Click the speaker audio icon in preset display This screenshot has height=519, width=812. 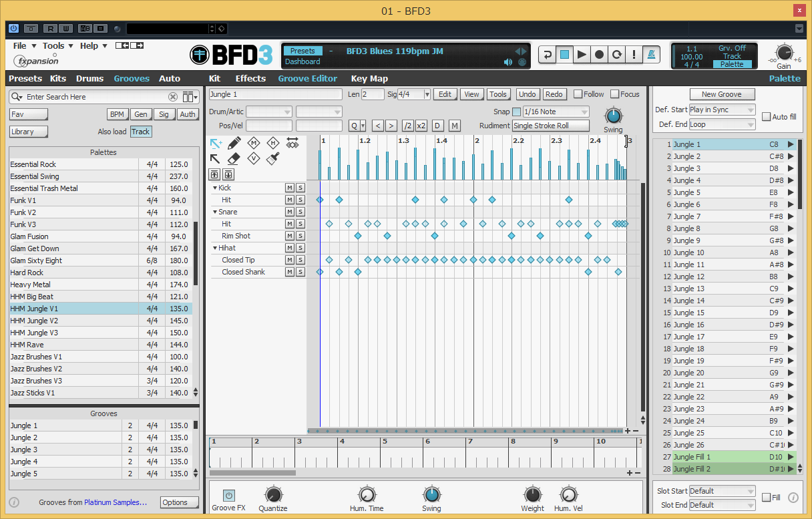click(508, 62)
